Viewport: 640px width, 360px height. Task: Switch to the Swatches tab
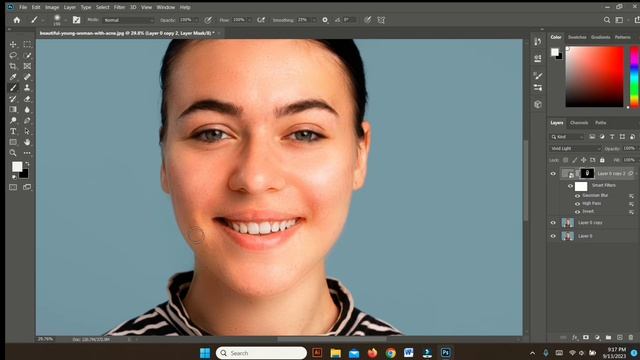(577, 37)
